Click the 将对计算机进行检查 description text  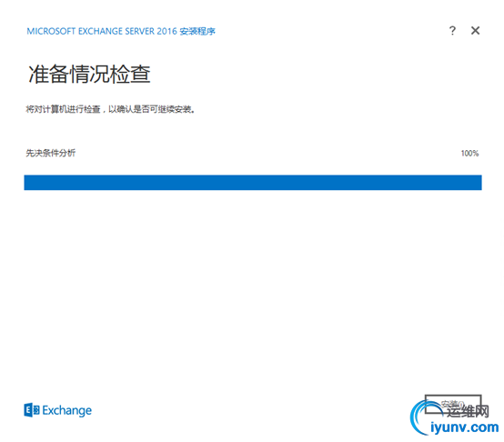click(x=110, y=109)
